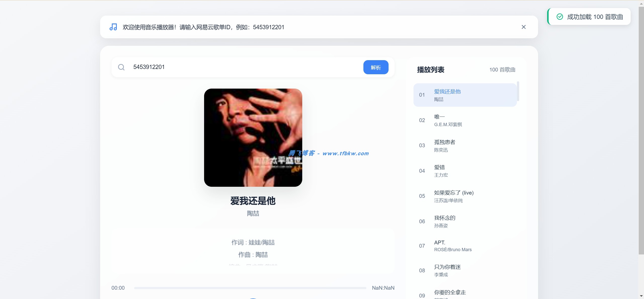Click the green success checkmark icon in toast
This screenshot has height=299, width=644.
click(559, 17)
